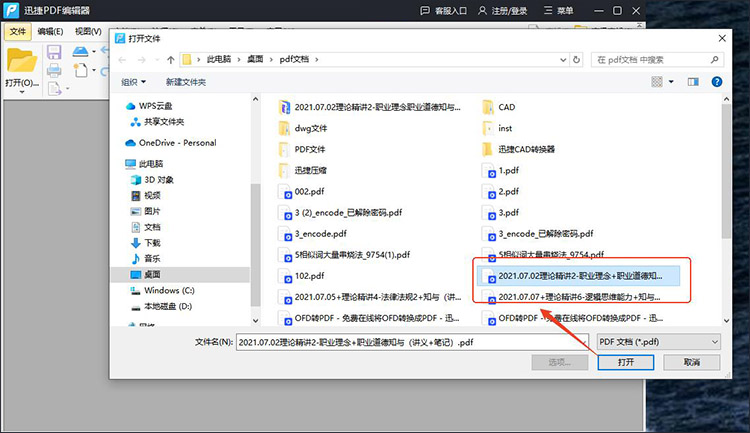This screenshot has width=750, height=433.
Task: Click the file list vertical scrollbar
Action: [726, 171]
